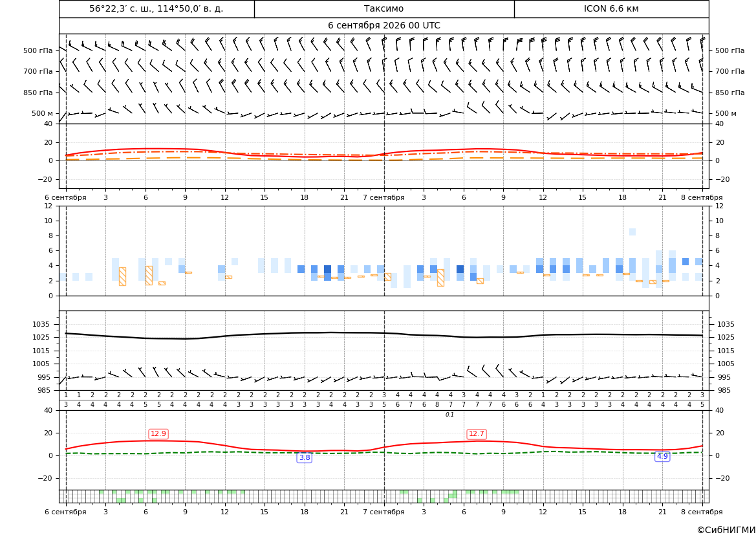
Task: Click the red 12.9 temperature maximum label
Action: 158,433
